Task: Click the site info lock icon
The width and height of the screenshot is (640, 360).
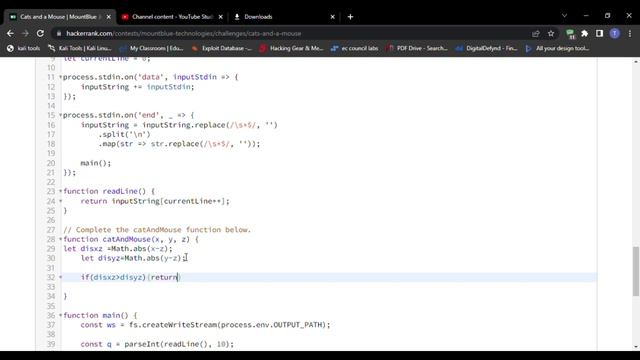Action: [59, 33]
